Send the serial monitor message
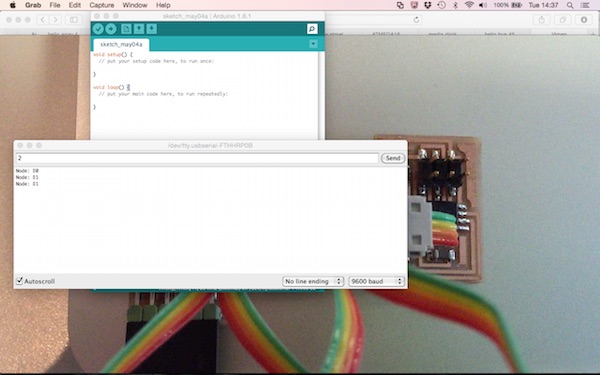600x375 pixels. click(393, 158)
